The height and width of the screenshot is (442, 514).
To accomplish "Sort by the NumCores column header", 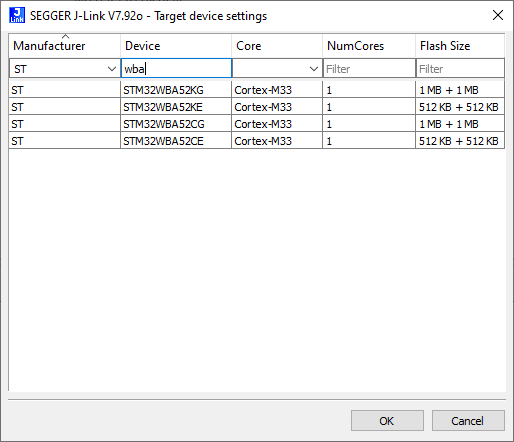I will point(369,46).
